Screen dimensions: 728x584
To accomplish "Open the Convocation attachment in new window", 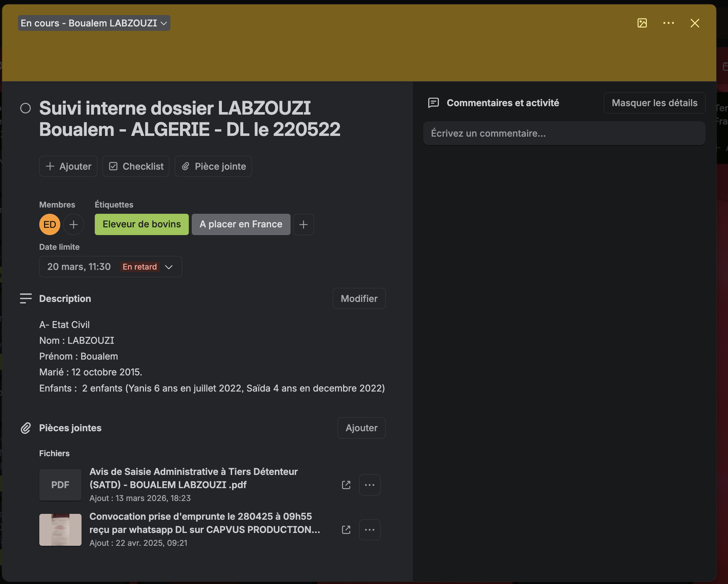I will [x=346, y=530].
